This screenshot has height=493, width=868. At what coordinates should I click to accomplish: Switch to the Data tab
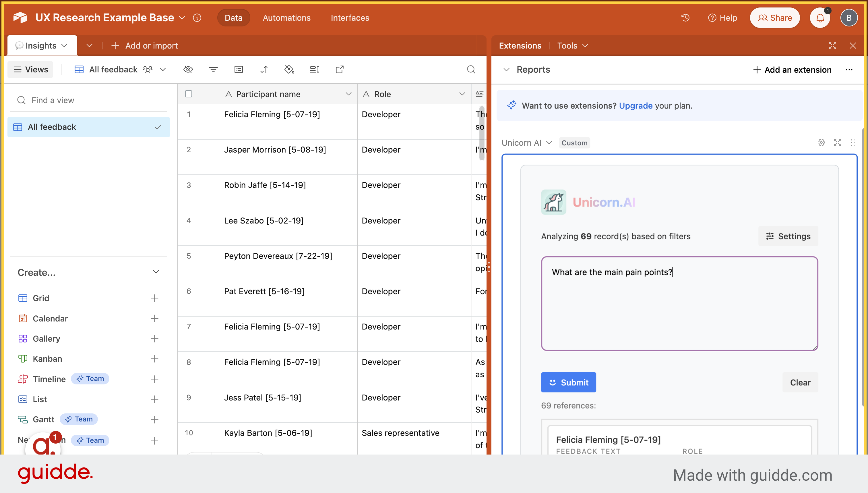233,18
